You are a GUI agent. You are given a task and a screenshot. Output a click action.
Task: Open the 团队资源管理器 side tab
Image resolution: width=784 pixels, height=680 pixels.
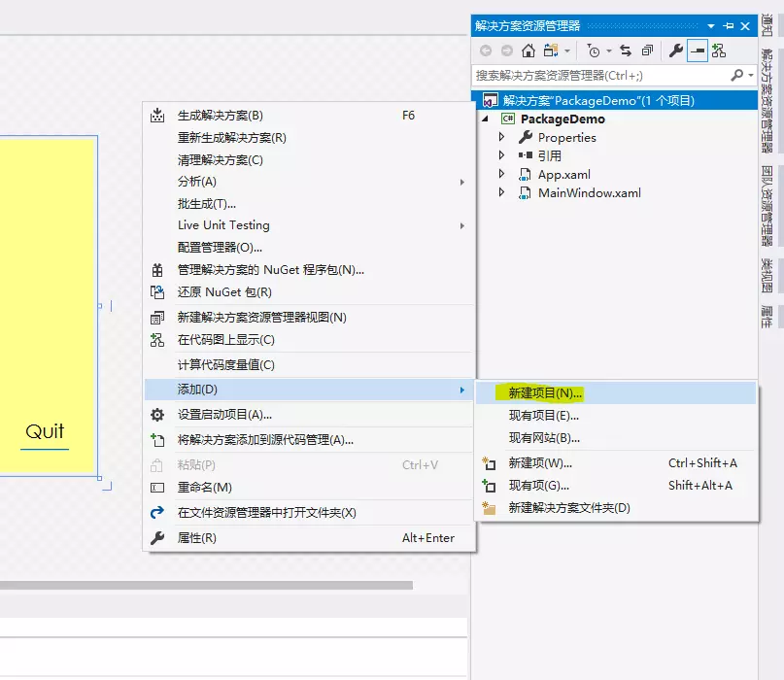click(x=767, y=206)
